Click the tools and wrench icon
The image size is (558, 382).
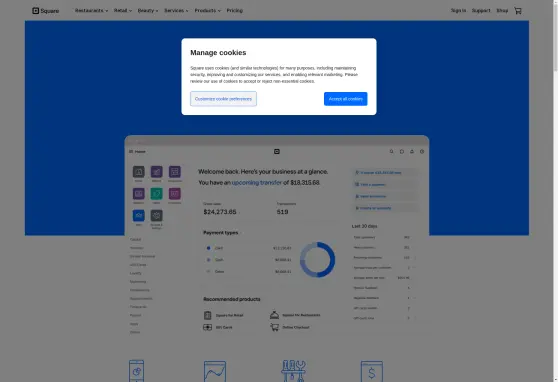tap(293, 371)
